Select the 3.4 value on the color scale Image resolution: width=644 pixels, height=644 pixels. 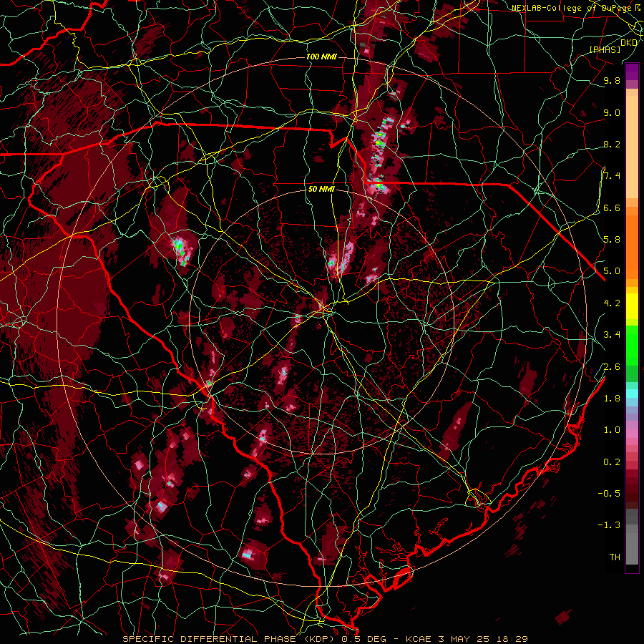click(x=612, y=335)
